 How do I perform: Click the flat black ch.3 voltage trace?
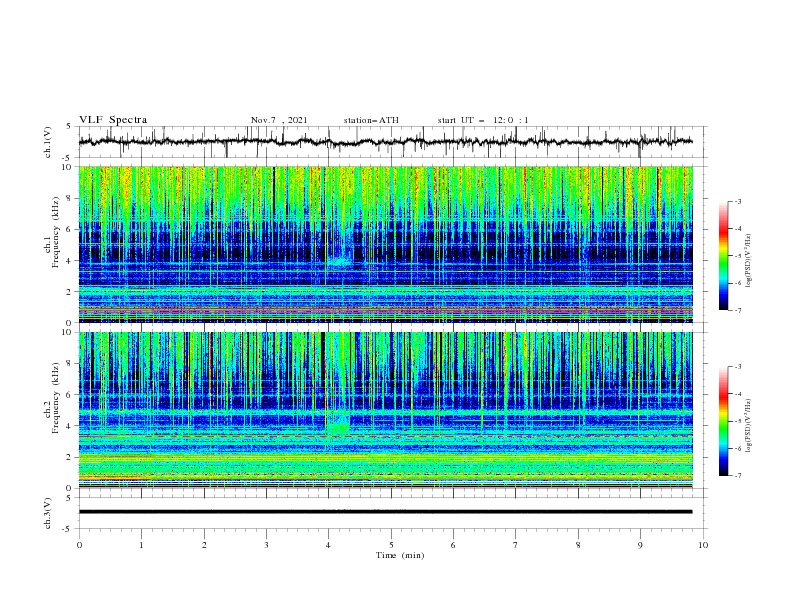point(385,512)
